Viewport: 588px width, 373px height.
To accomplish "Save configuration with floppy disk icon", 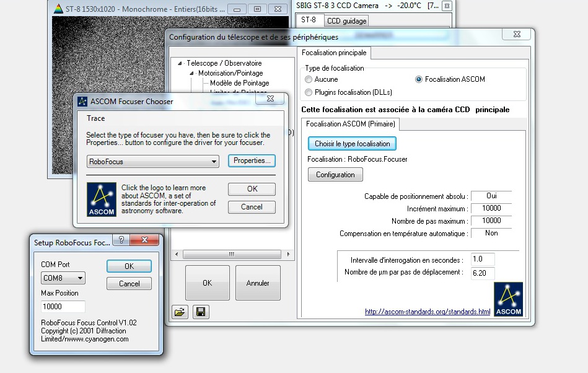I will coord(201,312).
